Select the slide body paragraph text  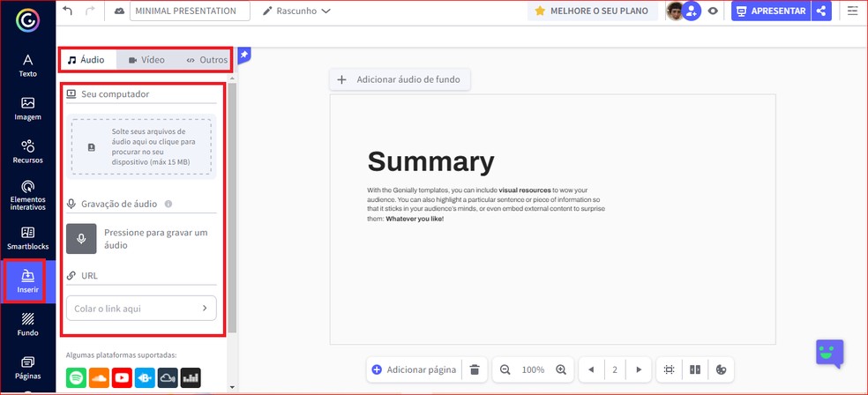click(487, 205)
